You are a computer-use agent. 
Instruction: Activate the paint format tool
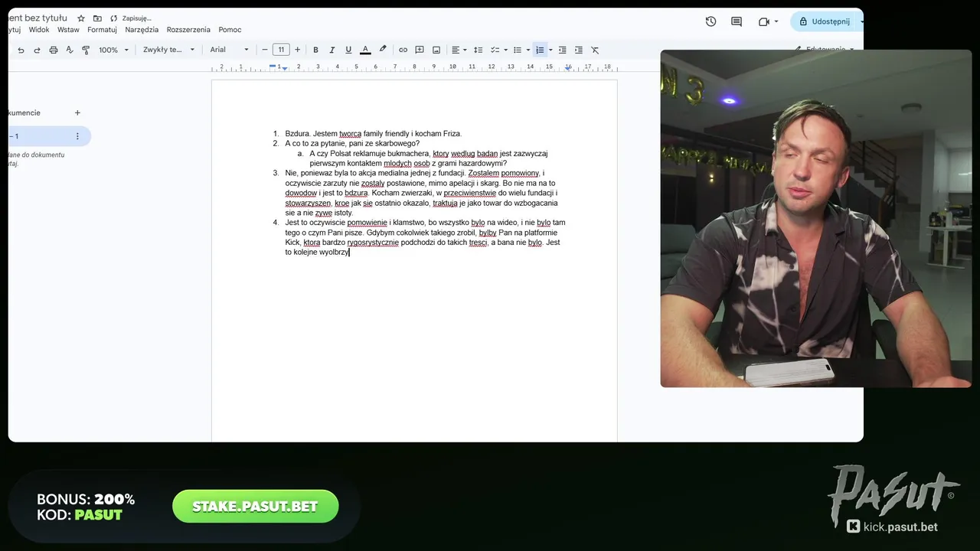85,50
